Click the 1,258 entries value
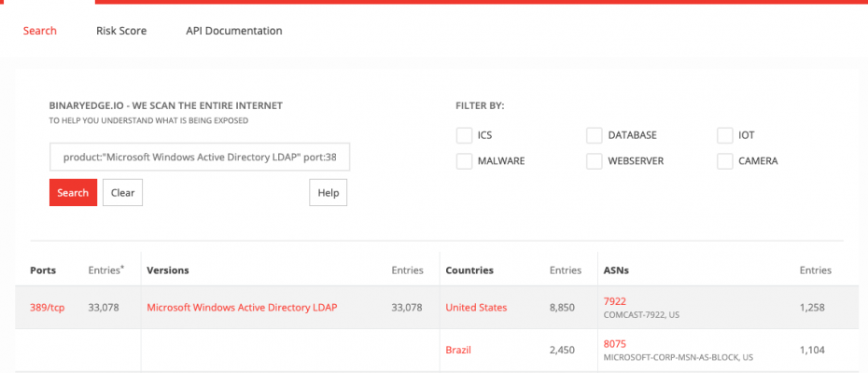 coord(812,308)
